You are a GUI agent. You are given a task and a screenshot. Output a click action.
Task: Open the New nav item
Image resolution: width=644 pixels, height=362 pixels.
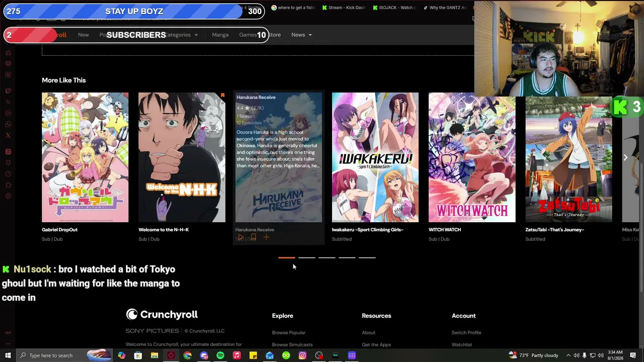(x=84, y=35)
